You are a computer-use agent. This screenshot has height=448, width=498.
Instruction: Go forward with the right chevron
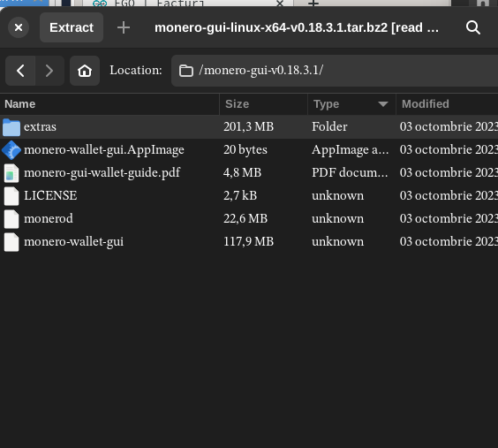49,71
